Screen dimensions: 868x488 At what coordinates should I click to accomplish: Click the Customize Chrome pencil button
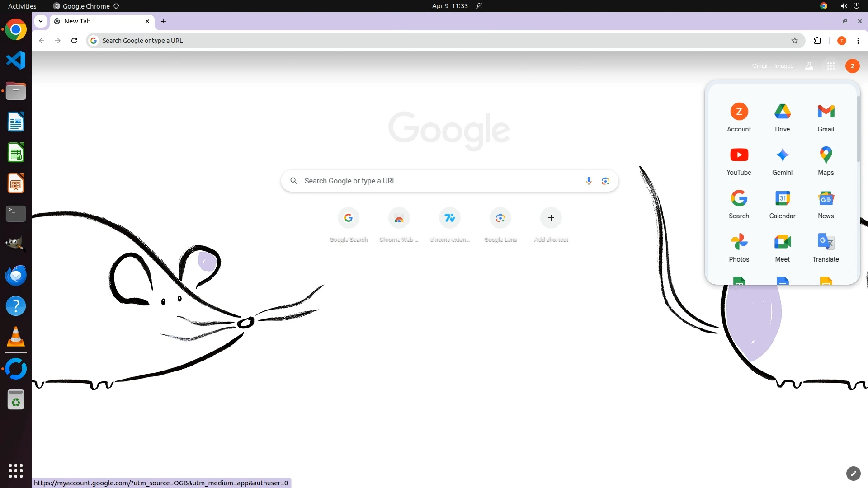853,473
